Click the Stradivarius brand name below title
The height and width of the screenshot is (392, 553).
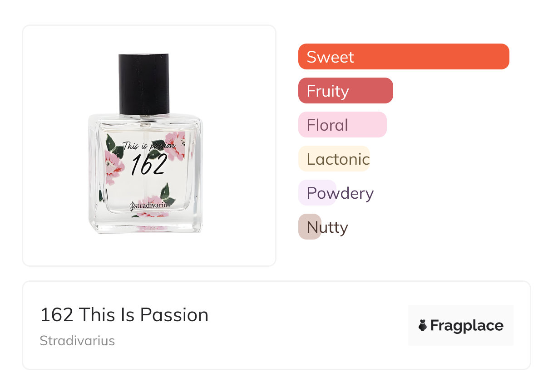[77, 340]
